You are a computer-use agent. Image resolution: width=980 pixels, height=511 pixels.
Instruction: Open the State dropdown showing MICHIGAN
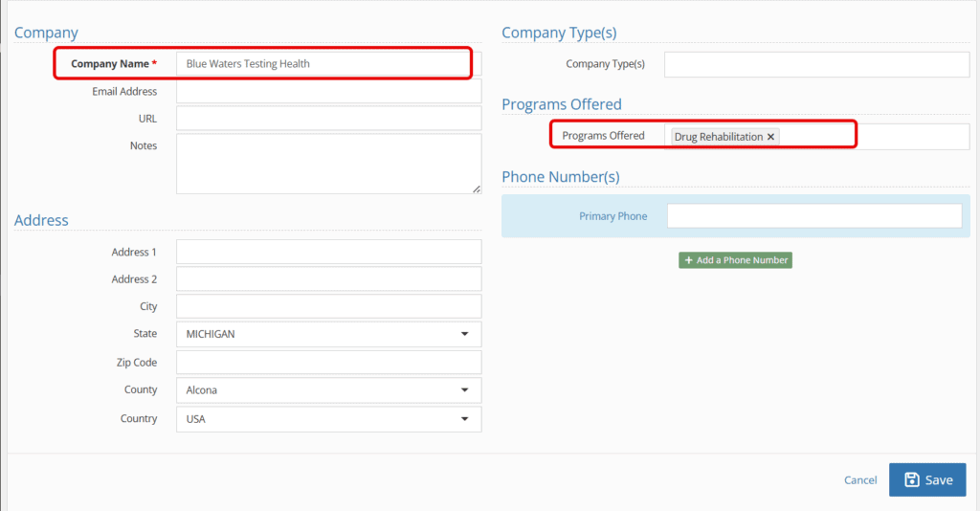(x=329, y=334)
